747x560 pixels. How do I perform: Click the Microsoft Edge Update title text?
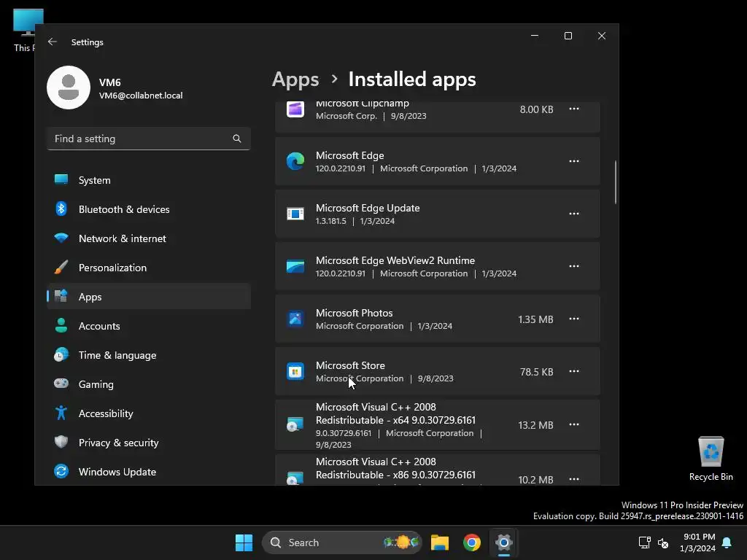(368, 208)
